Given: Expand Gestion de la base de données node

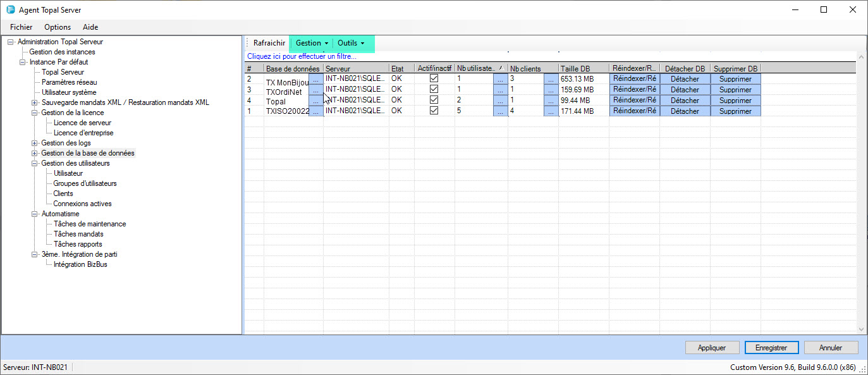Looking at the screenshot, I should coord(35,153).
